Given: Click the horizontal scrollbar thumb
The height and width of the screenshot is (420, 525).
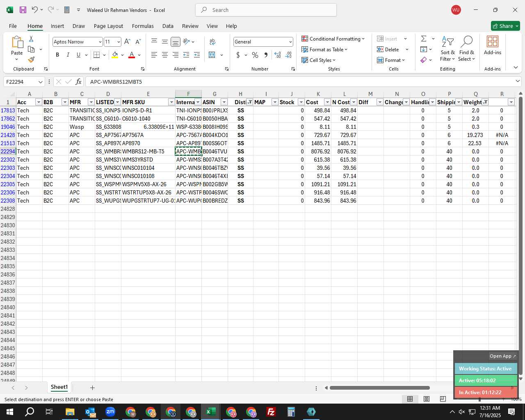Looking at the screenshot, I should coord(380,388).
